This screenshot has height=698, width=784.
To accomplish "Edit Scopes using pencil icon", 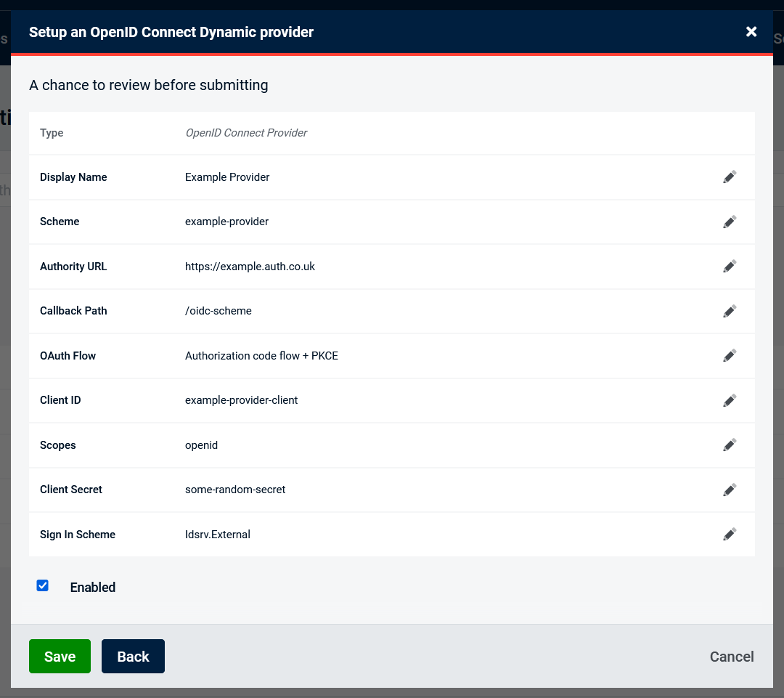I will (730, 445).
